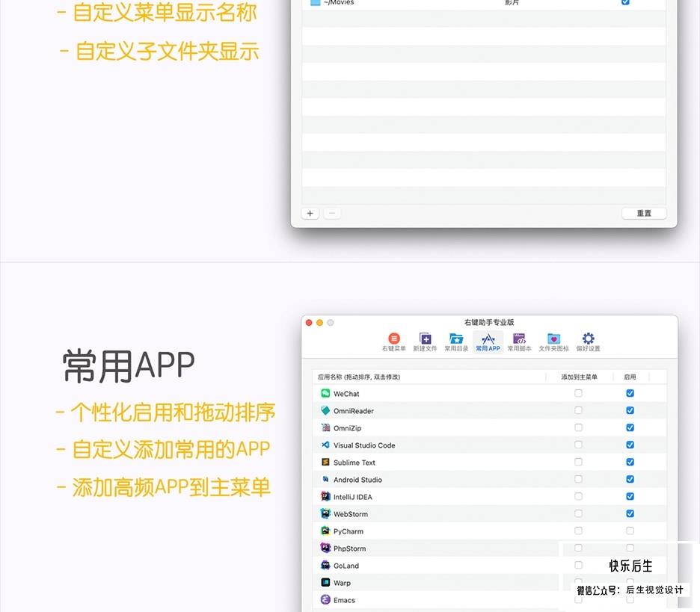700x612 pixels.
Task: Select the OmniZip app icon row
Action: [x=490, y=427]
